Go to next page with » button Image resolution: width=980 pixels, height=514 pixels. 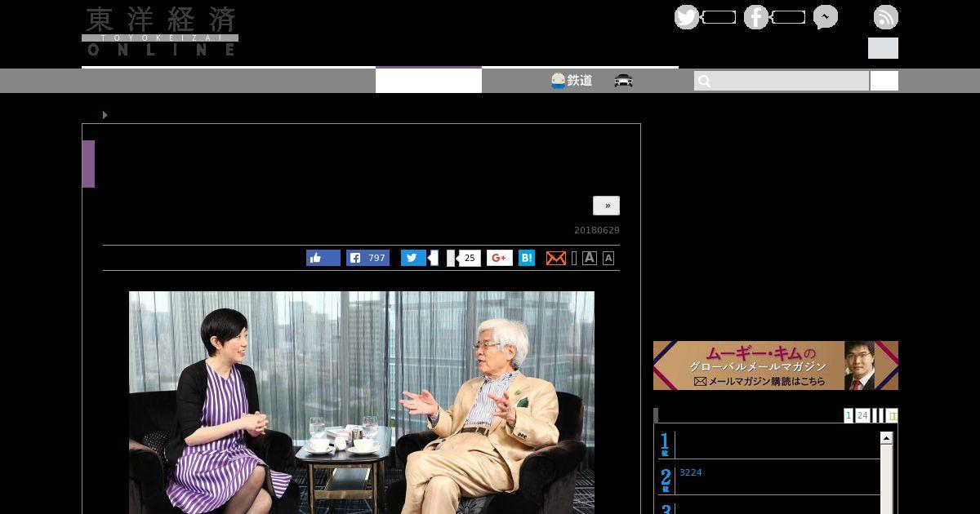[606, 206]
